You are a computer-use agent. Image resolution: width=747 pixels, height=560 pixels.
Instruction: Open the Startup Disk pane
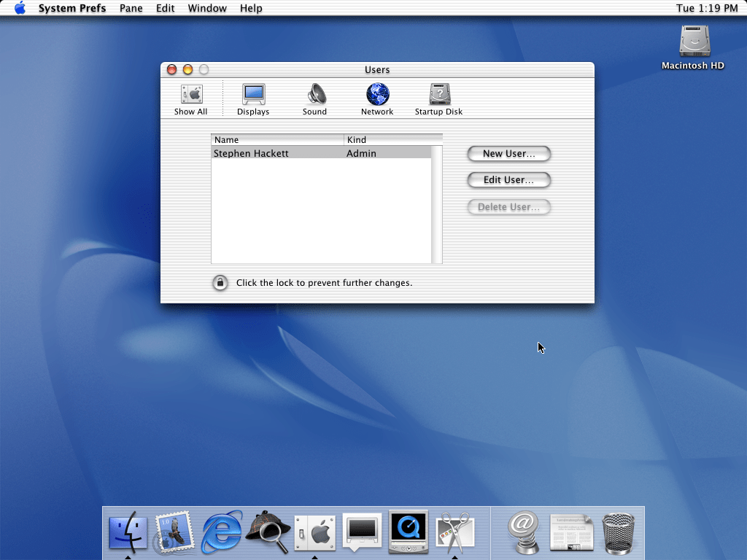(x=438, y=99)
